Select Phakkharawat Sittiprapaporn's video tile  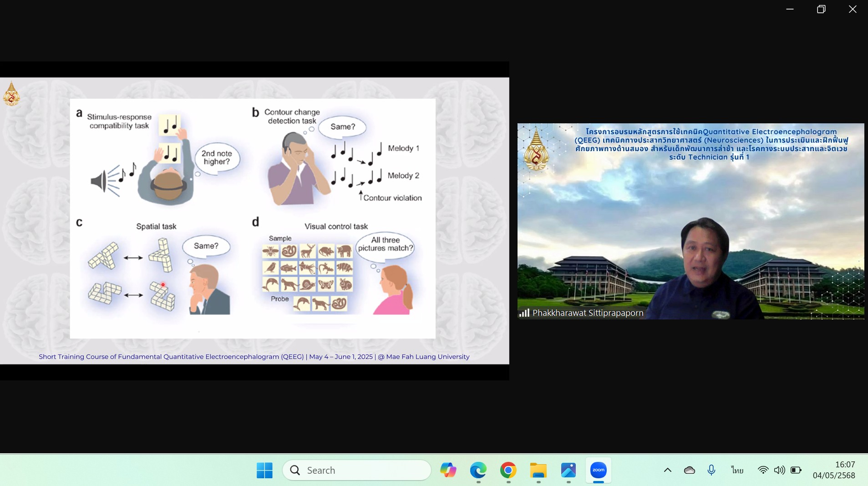tap(690, 221)
